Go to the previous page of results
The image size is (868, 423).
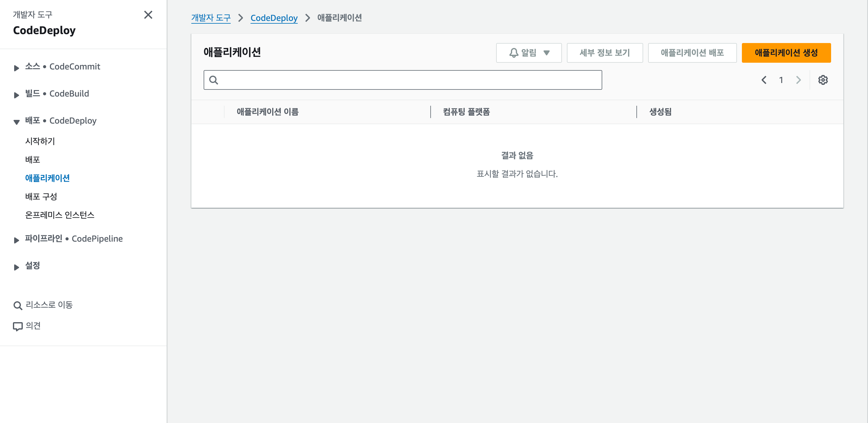[763, 80]
